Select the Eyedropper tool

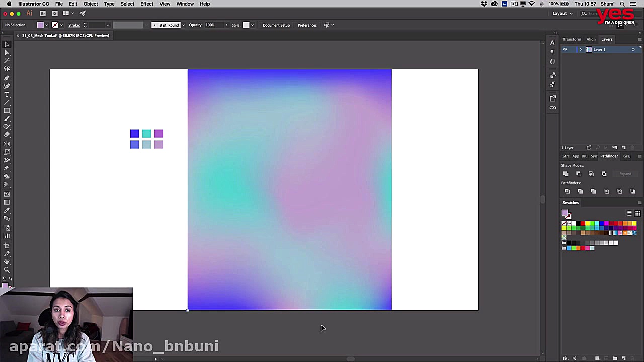pyautogui.click(x=7, y=211)
